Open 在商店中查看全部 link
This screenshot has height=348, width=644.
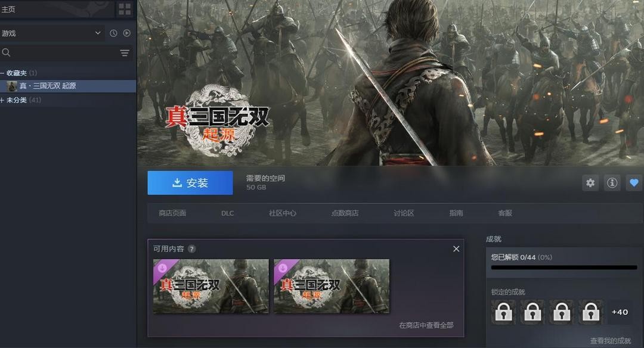[x=426, y=325]
